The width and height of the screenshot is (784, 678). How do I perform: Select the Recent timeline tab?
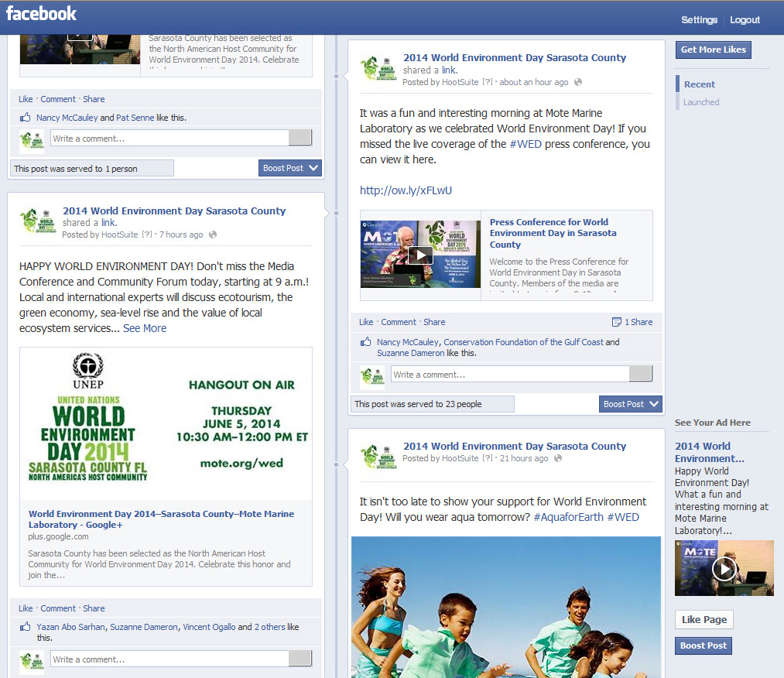(700, 84)
